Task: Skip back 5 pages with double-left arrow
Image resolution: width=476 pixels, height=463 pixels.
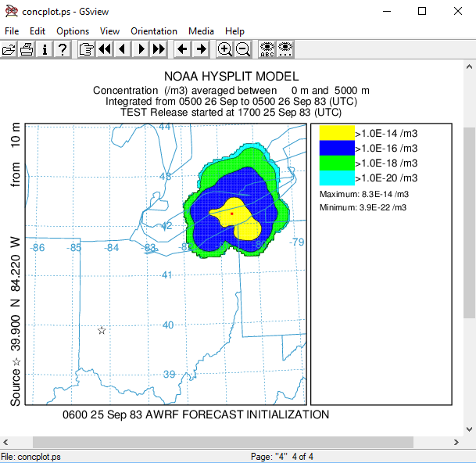Action: click(105, 49)
